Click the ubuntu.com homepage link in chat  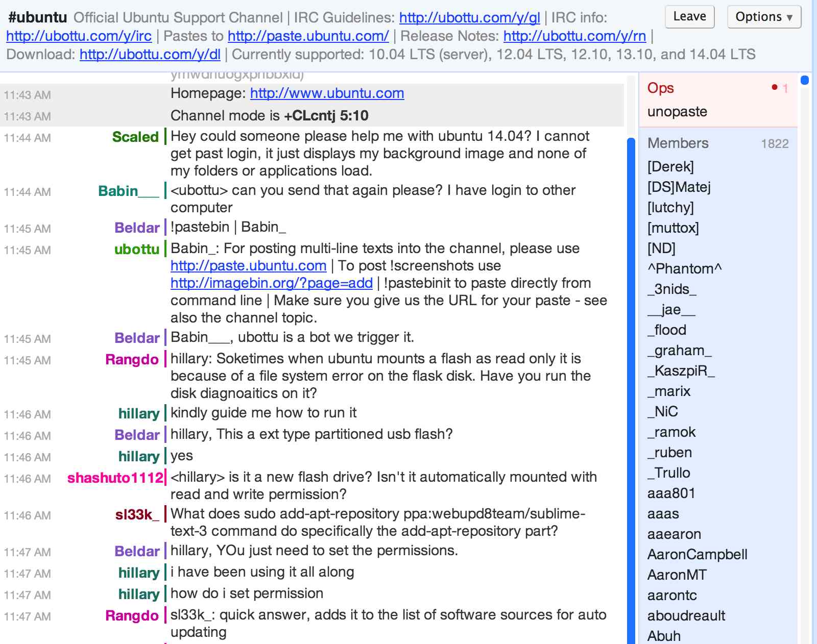[327, 93]
